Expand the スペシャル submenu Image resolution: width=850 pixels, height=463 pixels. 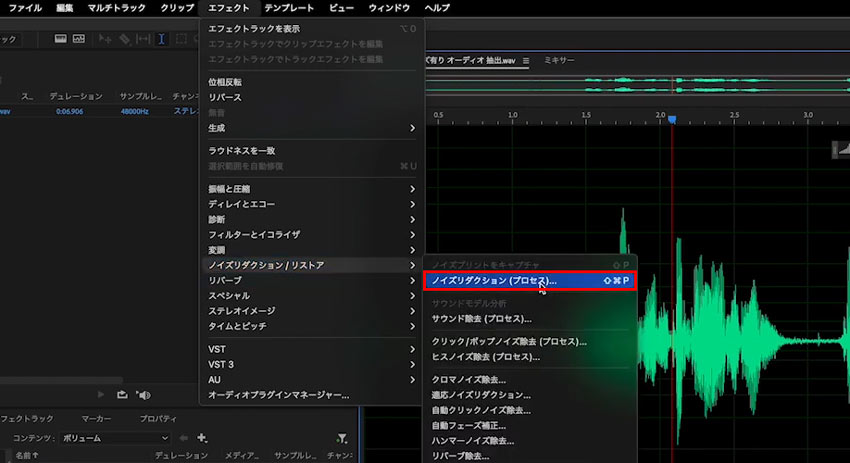point(311,295)
